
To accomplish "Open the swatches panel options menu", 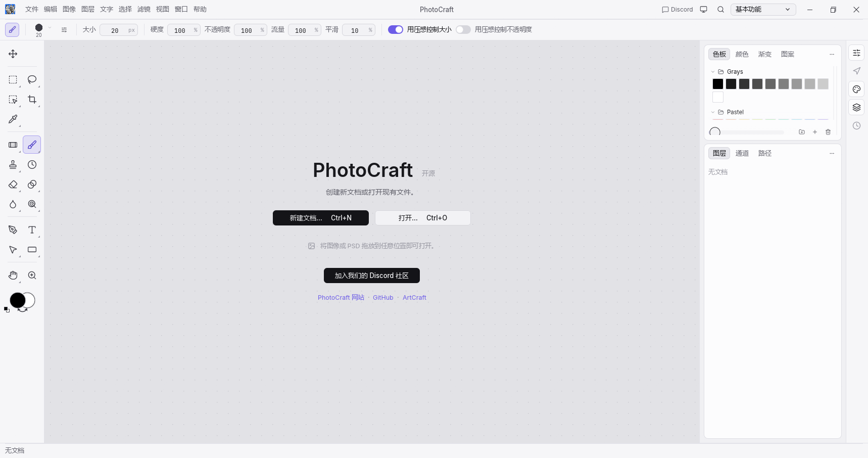I will point(832,54).
